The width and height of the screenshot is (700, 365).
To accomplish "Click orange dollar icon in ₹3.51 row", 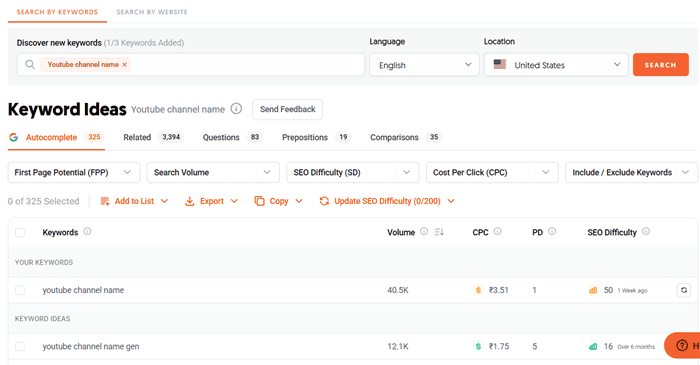I will (x=478, y=290).
